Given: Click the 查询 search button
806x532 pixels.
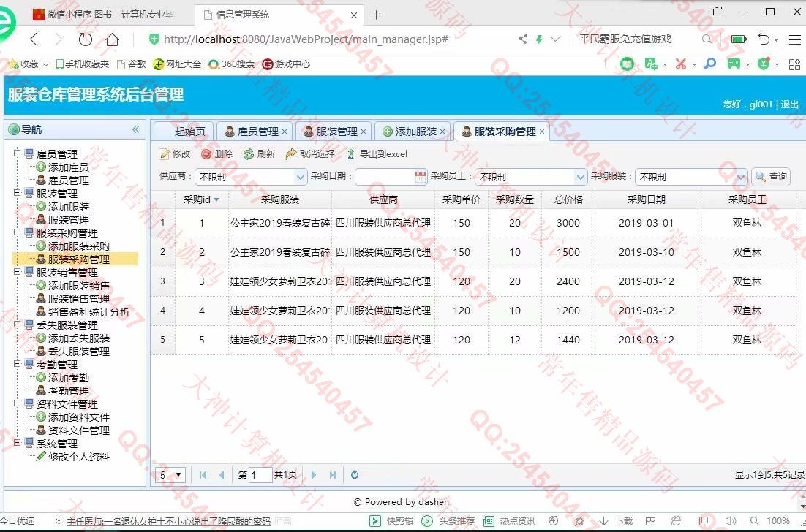Looking at the screenshot, I should [771, 177].
